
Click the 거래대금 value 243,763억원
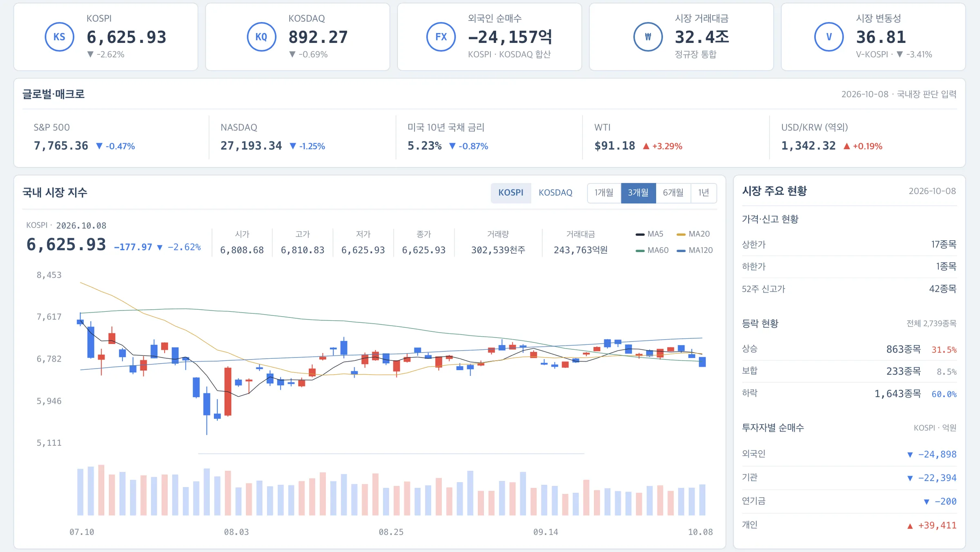(x=581, y=250)
